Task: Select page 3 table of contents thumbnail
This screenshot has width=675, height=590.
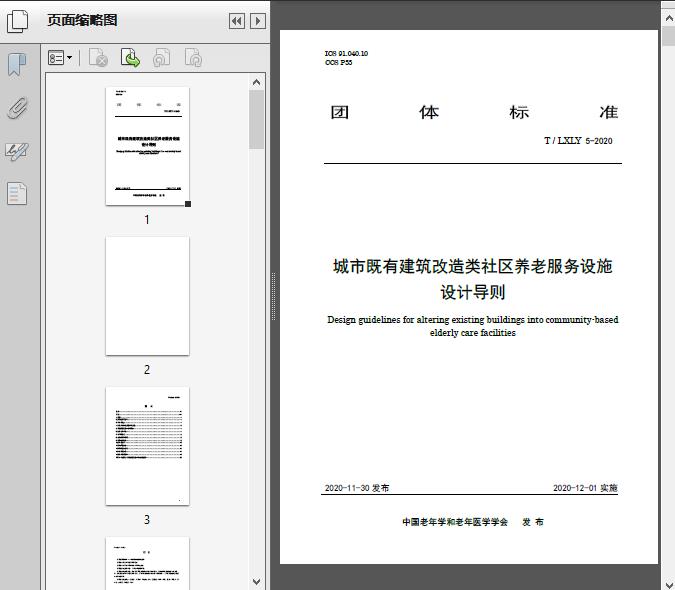Action: click(147, 446)
